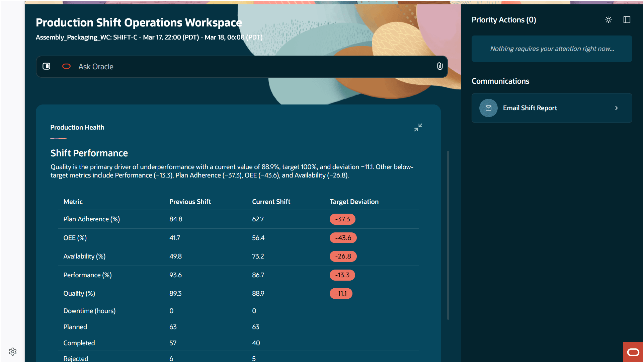Open the settings gear at bottom left

13,351
